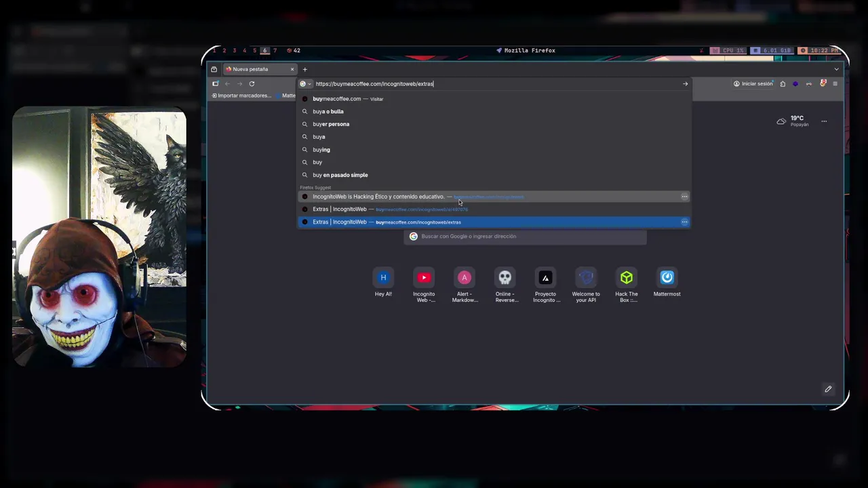This screenshot has width=868, height=488.
Task: Switch to workspace 1 in status bar
Action: coord(214,50)
